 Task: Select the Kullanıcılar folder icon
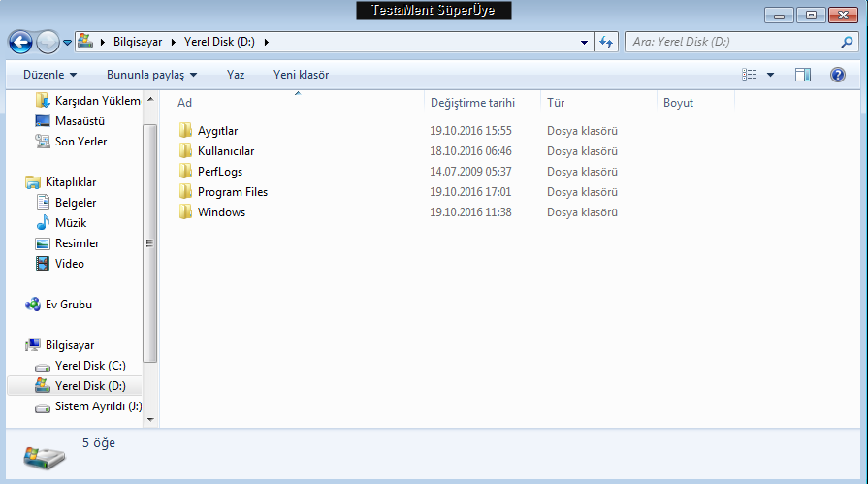(185, 150)
